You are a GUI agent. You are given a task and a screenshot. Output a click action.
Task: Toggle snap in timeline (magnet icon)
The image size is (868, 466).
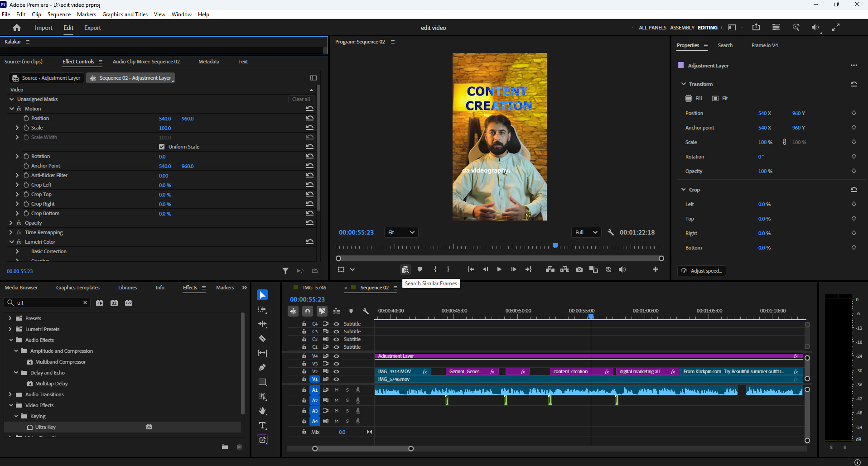click(x=308, y=311)
